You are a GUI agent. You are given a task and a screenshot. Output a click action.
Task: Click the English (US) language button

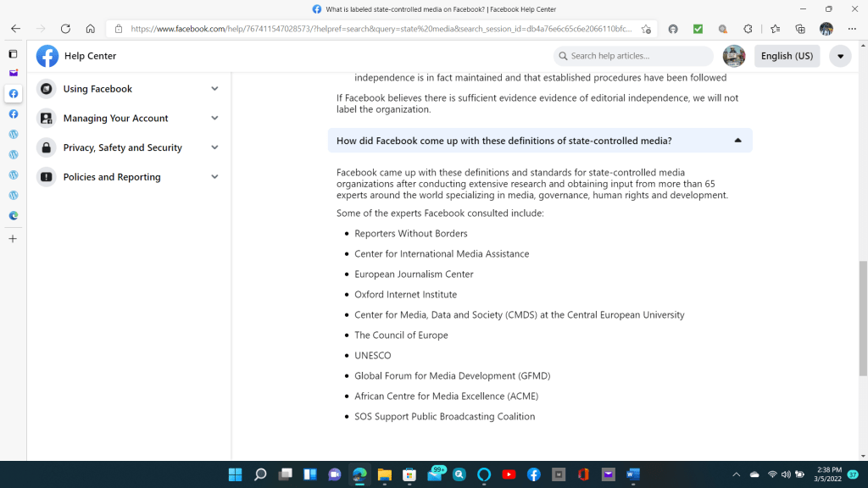787,56
